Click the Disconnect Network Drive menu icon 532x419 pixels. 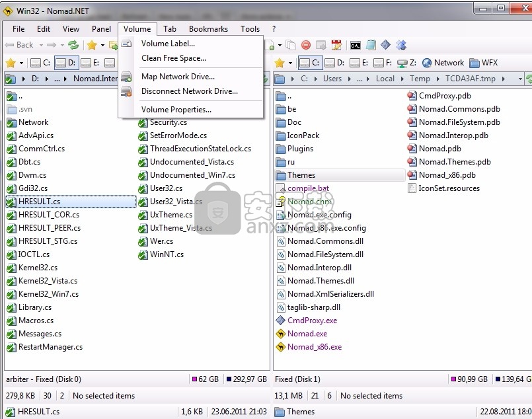click(x=126, y=91)
